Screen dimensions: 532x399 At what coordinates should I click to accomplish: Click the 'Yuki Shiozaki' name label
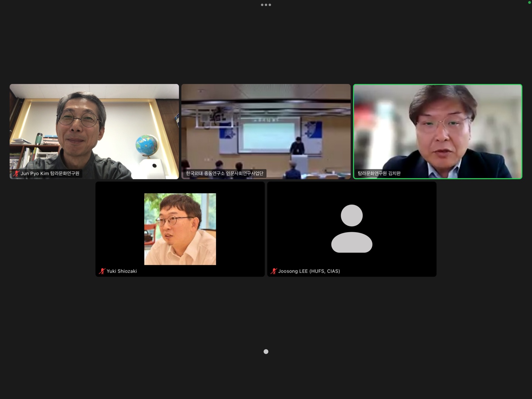(x=122, y=271)
